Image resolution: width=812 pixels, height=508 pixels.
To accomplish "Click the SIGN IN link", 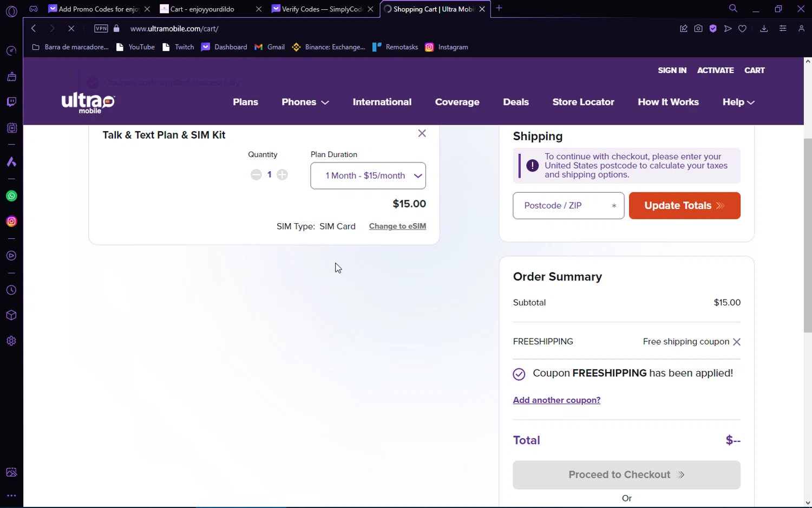I will 672,70.
